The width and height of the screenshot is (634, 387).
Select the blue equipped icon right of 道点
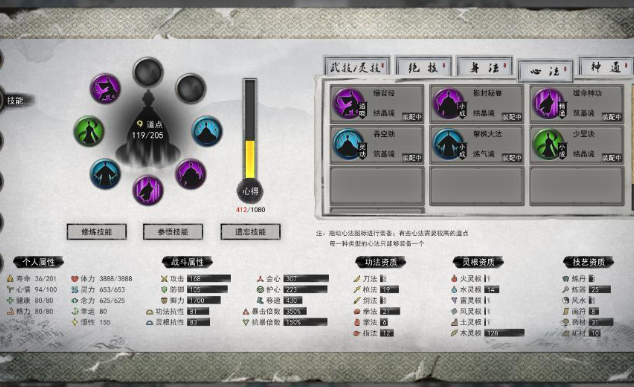[x=207, y=131]
